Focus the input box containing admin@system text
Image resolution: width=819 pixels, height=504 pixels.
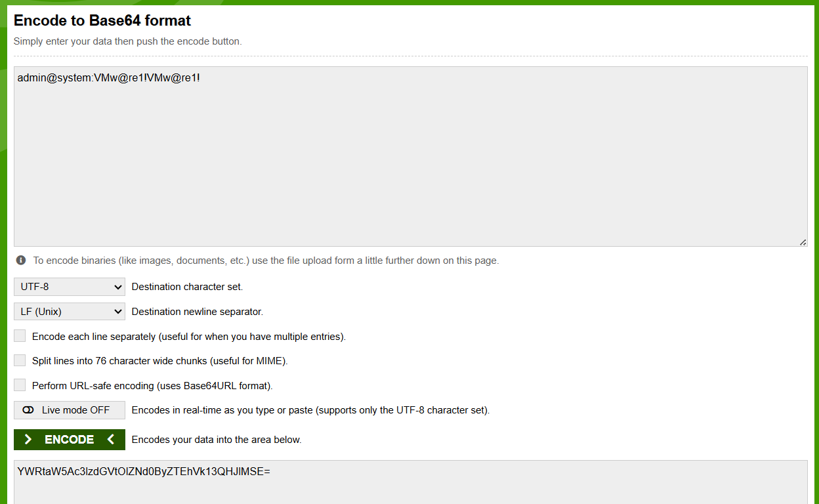click(410, 157)
